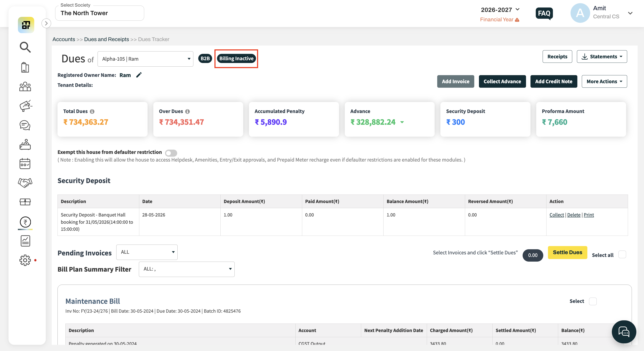
Task: Open the search icon in sidebar
Action: click(x=25, y=47)
